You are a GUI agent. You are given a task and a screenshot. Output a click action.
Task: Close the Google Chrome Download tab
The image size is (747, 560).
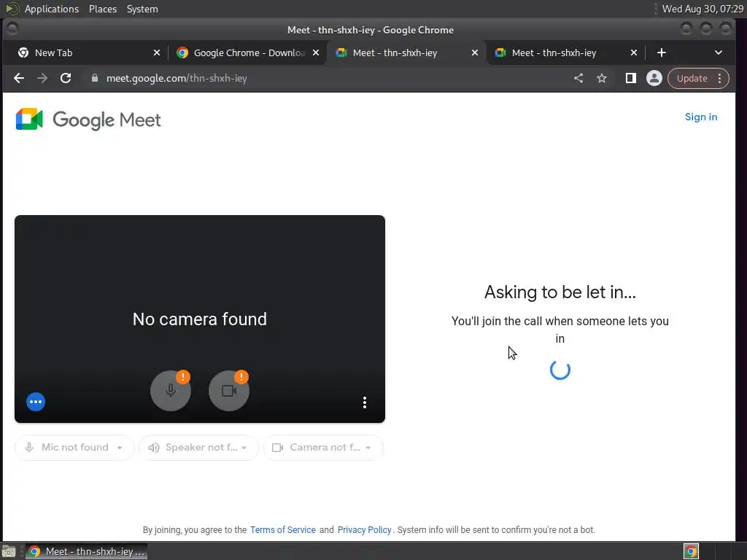pyautogui.click(x=316, y=52)
